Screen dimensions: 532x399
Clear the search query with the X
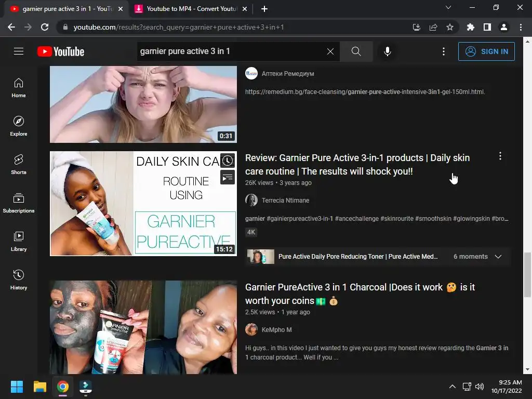(330, 51)
